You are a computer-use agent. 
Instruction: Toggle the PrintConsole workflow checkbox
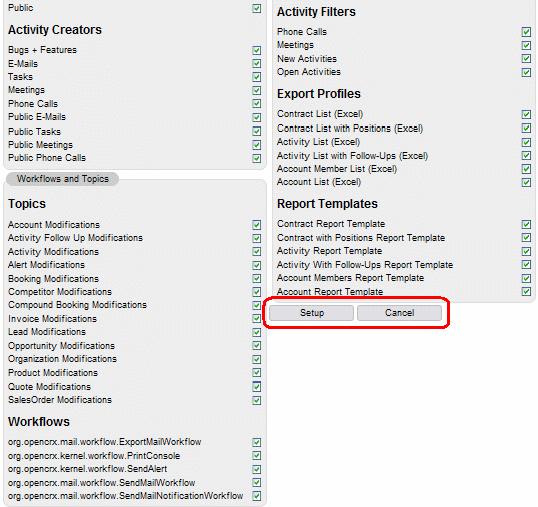257,456
